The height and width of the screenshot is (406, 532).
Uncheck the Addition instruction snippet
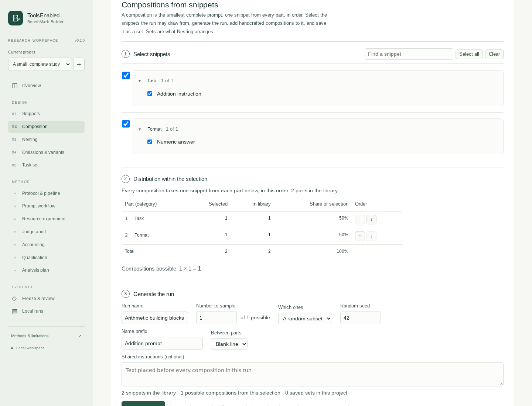(x=150, y=94)
